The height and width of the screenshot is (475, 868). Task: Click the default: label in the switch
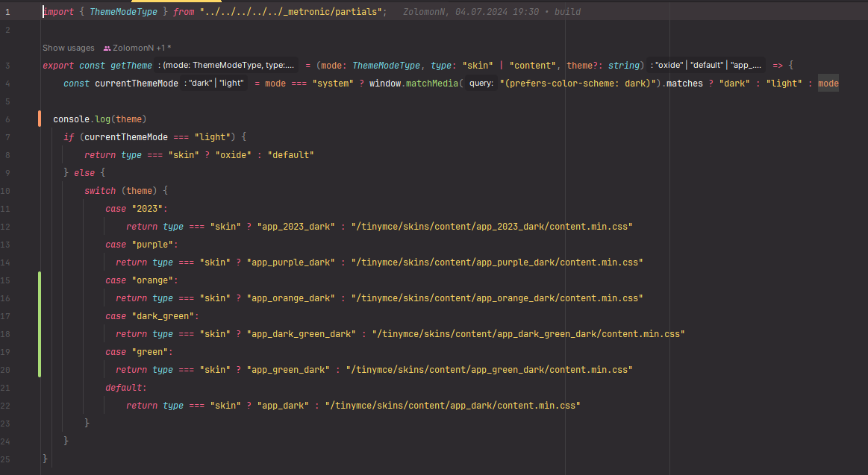tap(126, 388)
